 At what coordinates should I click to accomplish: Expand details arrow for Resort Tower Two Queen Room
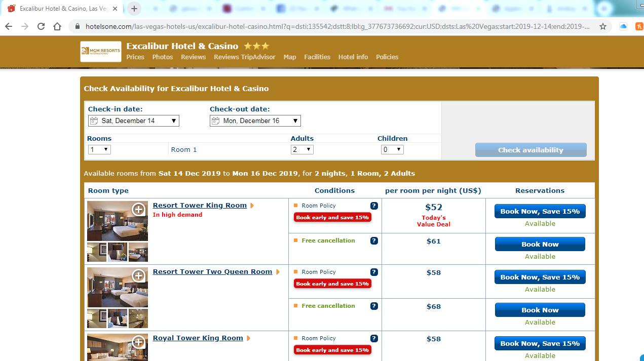(x=278, y=272)
